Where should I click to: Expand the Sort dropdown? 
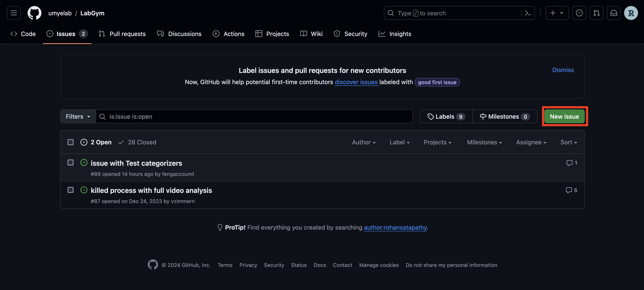[568, 142]
